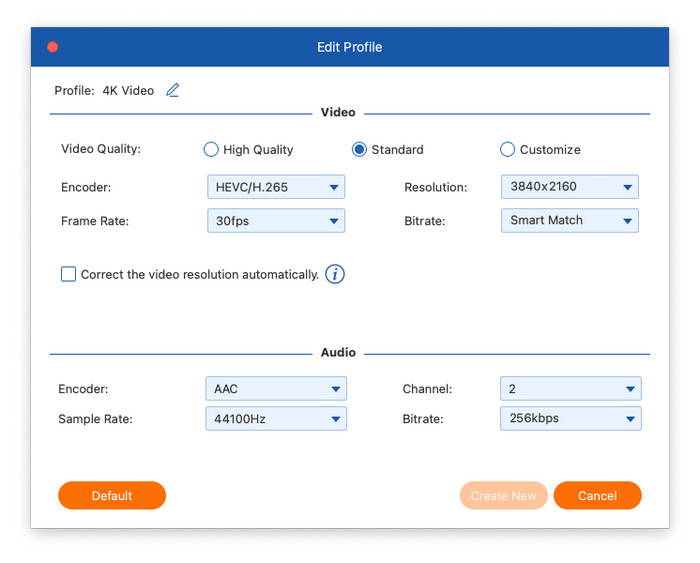The image size is (700, 563).
Task: Click the Create New button
Action: (504, 496)
